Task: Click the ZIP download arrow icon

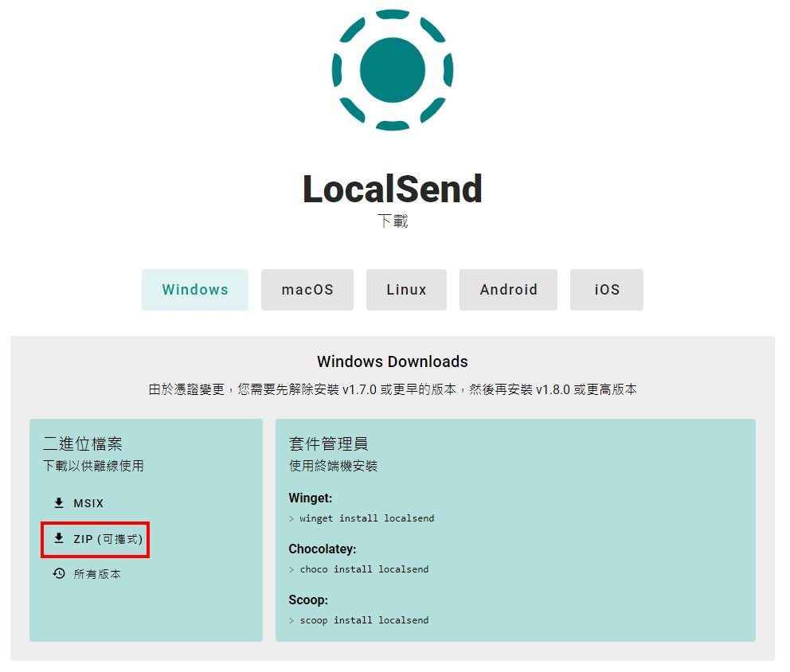Action: pyautogui.click(x=59, y=538)
